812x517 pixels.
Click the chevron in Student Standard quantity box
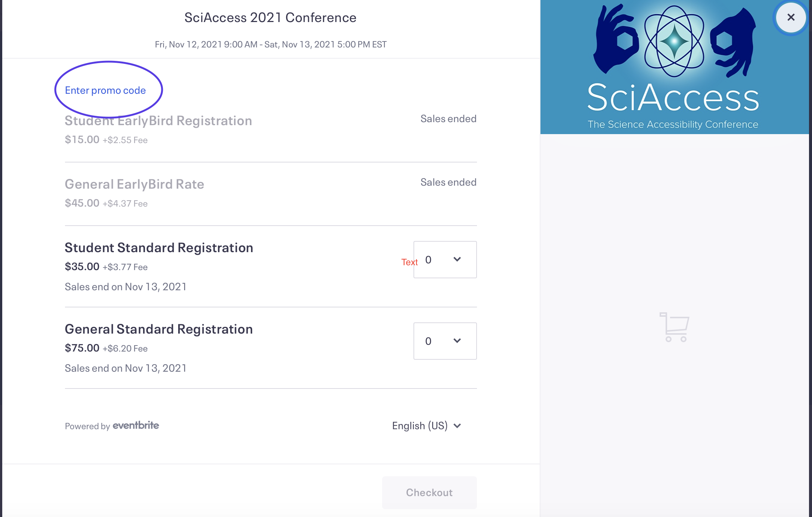(x=457, y=259)
